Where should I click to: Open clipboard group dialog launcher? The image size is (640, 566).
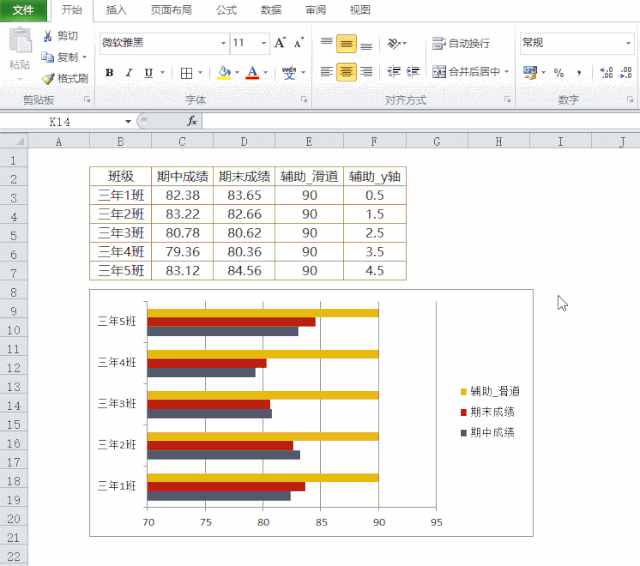point(87,99)
